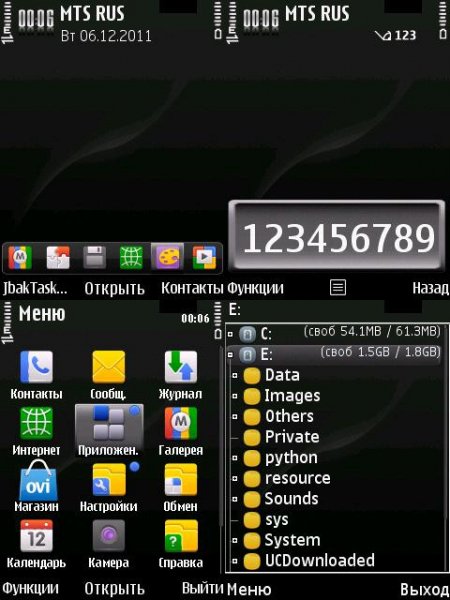The image size is (450, 600).
Task: Open the Меню softkey in file manager
Action: 249,589
